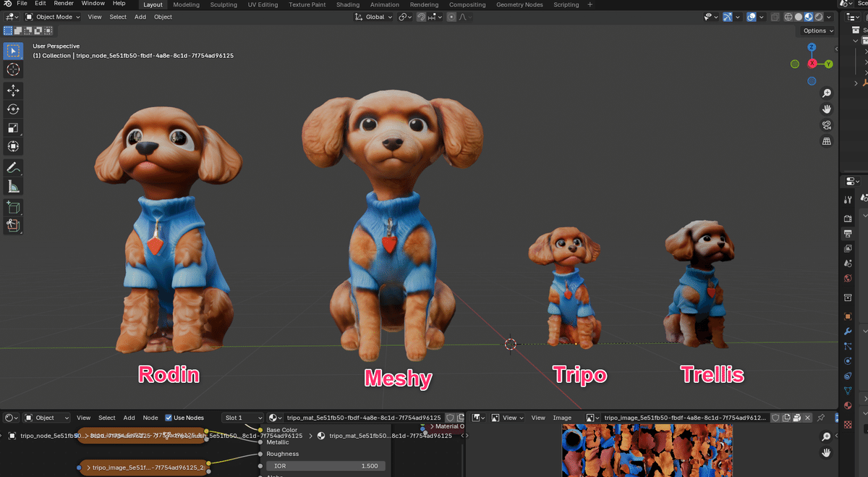Click the Options button in the viewport header
This screenshot has width=868, height=477.
pyautogui.click(x=816, y=30)
